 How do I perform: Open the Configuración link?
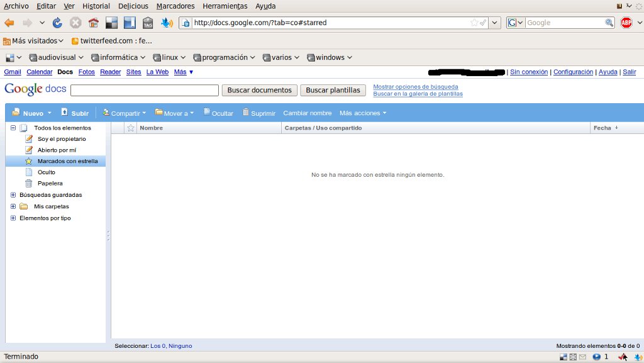573,72
